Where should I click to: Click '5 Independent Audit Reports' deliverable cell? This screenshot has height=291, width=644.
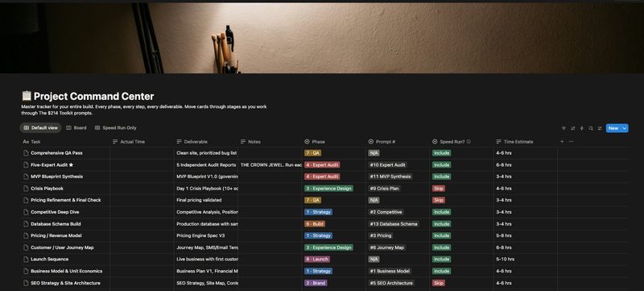[x=206, y=164]
